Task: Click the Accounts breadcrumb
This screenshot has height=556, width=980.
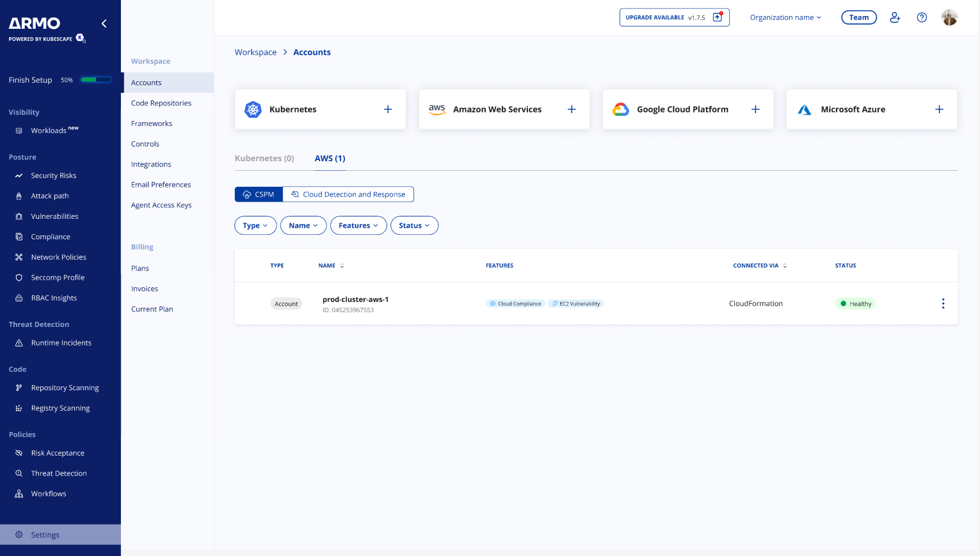Action: [x=312, y=52]
